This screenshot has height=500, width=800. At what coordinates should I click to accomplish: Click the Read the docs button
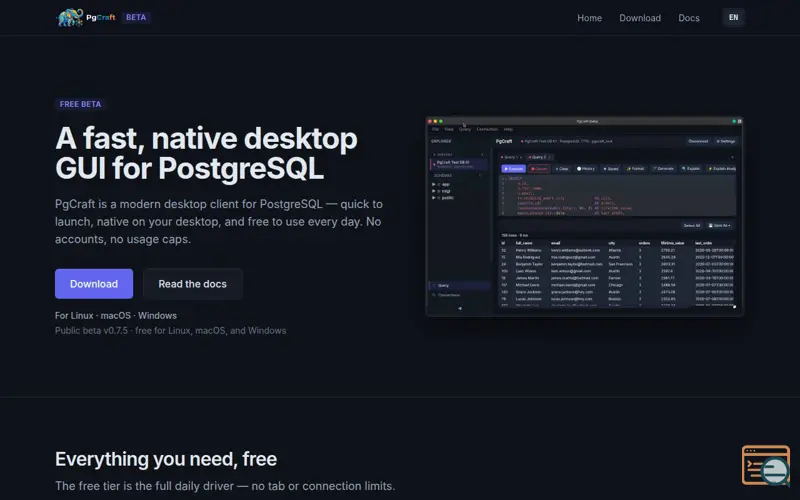tap(192, 284)
